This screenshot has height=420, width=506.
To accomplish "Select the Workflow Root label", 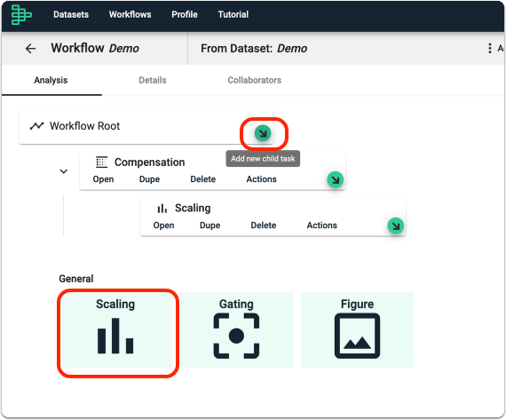I will point(84,125).
